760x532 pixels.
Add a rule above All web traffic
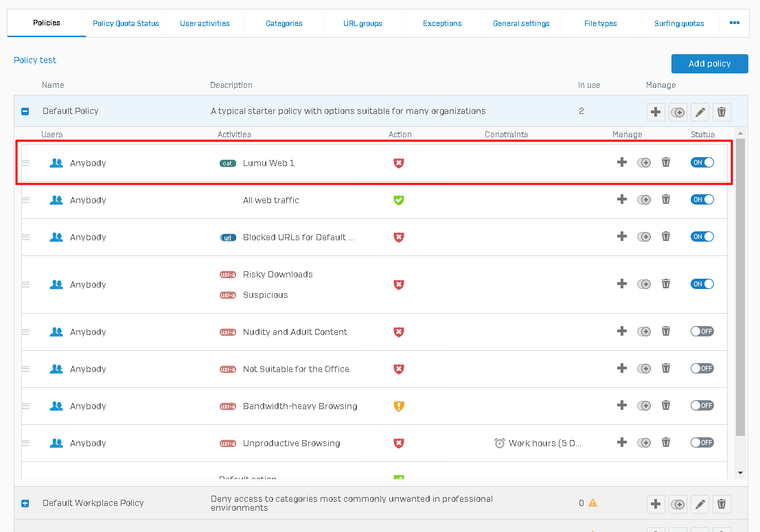pyautogui.click(x=621, y=200)
